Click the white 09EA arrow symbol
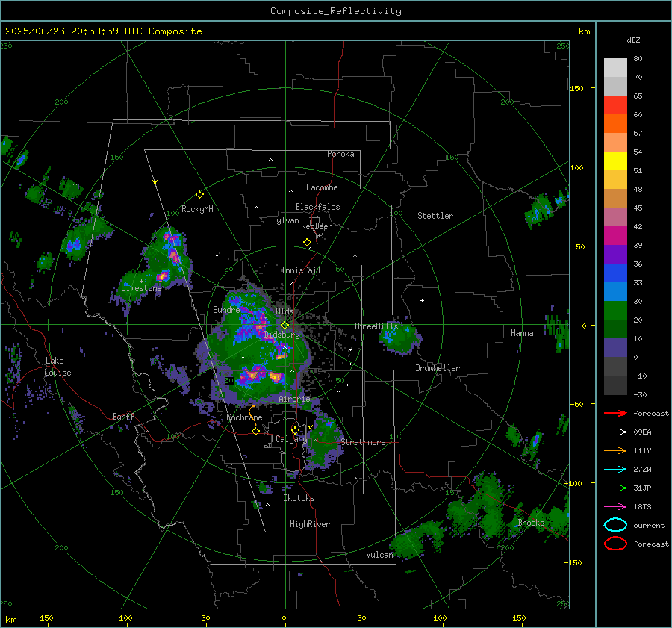This screenshot has height=628, width=672. (615, 432)
